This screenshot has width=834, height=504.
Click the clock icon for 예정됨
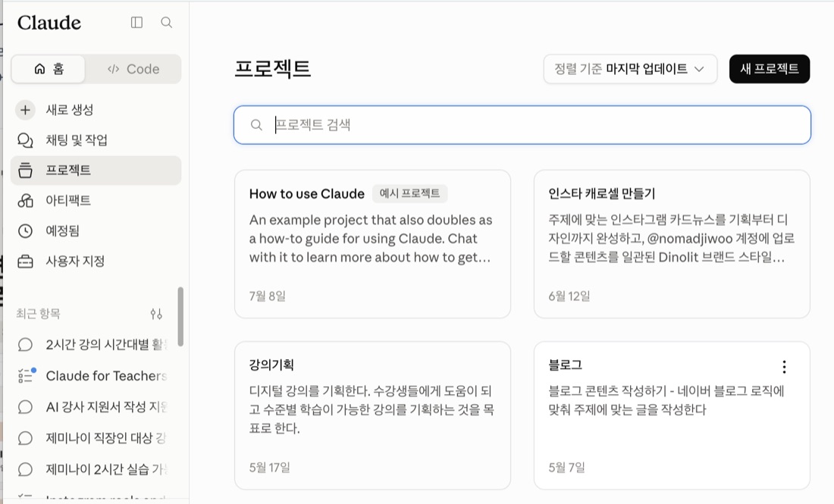coord(25,230)
